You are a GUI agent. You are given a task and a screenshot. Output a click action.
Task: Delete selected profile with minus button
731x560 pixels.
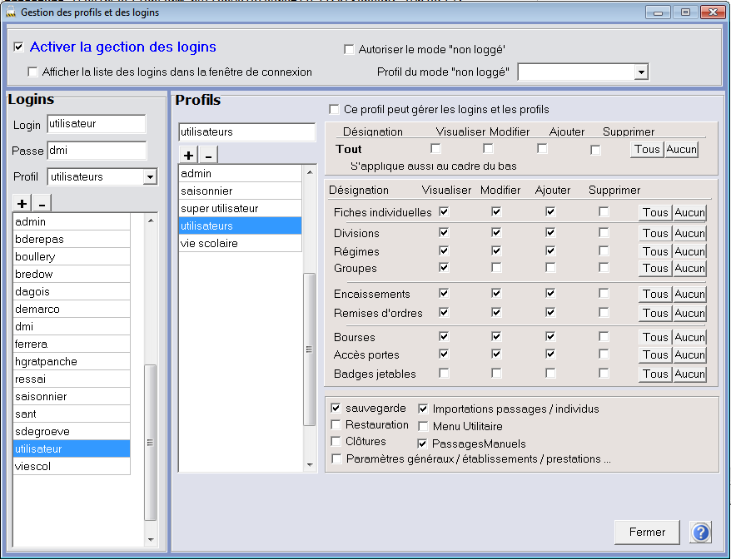[x=209, y=155]
